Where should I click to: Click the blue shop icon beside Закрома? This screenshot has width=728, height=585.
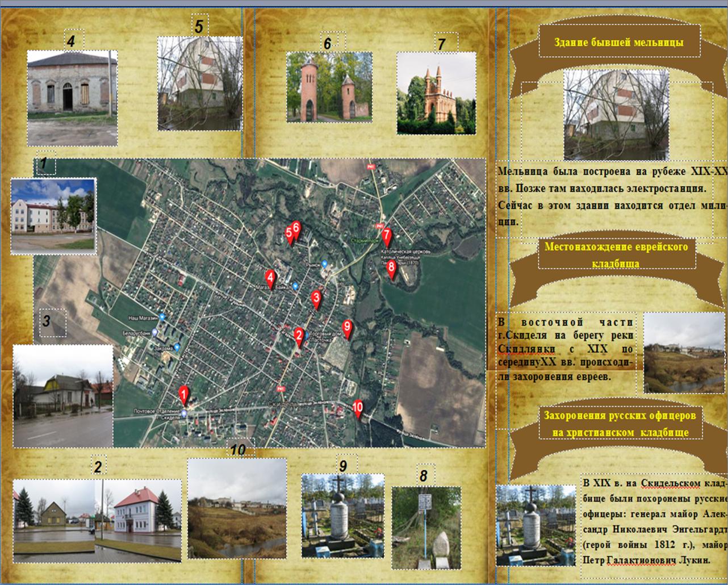tap(177, 347)
